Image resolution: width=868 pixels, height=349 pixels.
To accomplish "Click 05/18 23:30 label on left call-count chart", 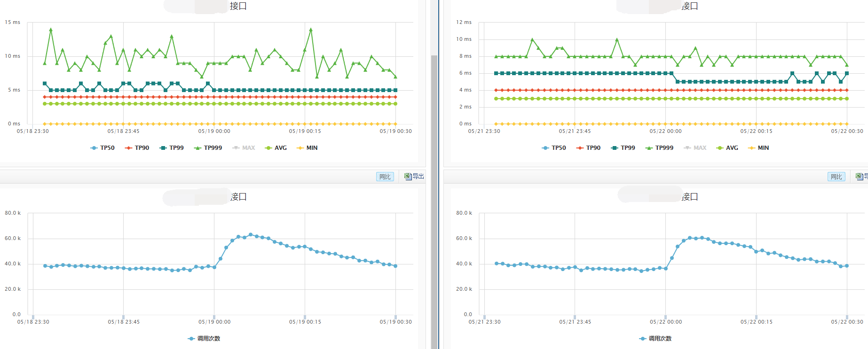I will [x=33, y=322].
